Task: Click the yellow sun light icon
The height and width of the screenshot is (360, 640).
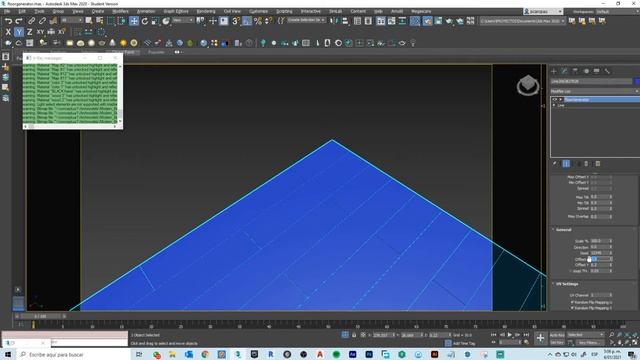Action: (x=123, y=43)
